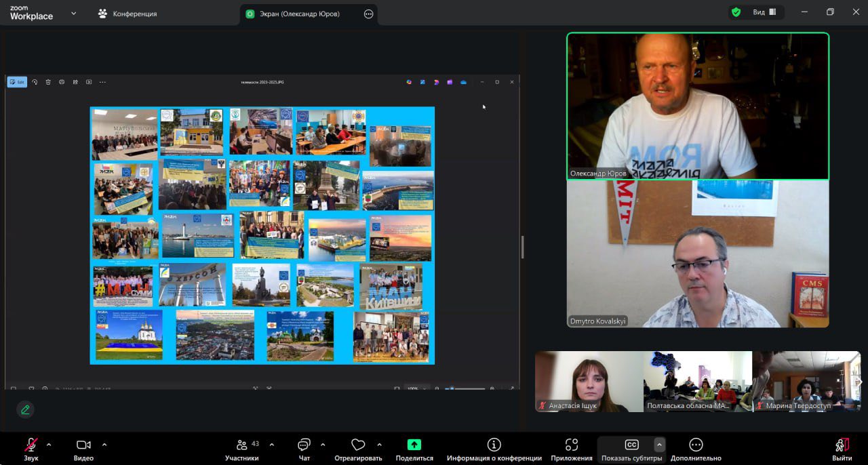Open the Участники participants panel
The image size is (868, 465).
(242, 449)
